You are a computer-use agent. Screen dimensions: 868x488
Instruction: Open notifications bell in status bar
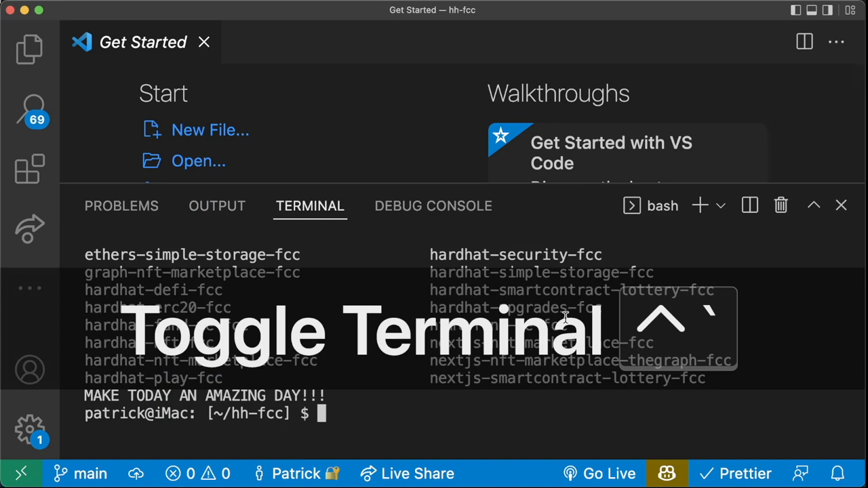837,473
